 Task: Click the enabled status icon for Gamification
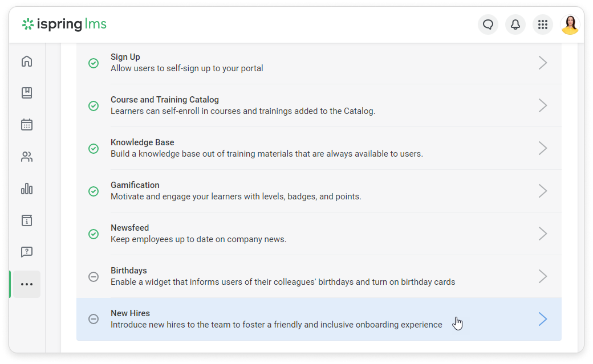click(94, 191)
